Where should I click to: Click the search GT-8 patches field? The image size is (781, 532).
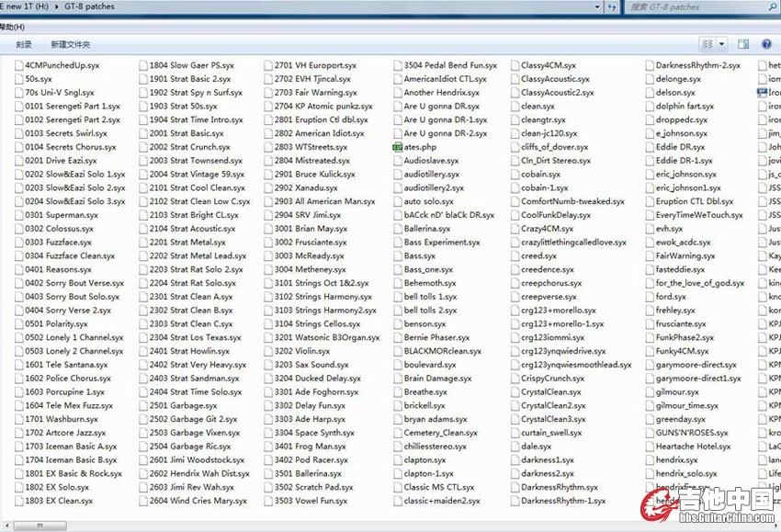coord(694,7)
